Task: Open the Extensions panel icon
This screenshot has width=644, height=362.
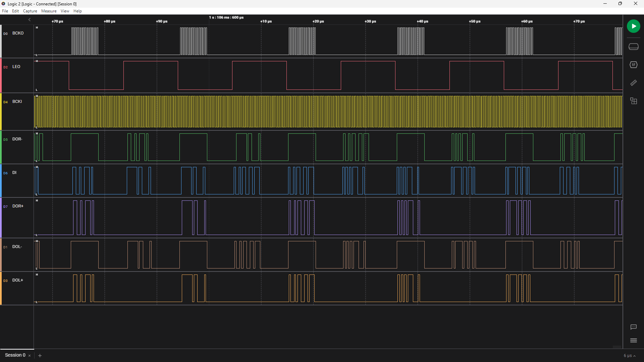Action: pos(633,101)
